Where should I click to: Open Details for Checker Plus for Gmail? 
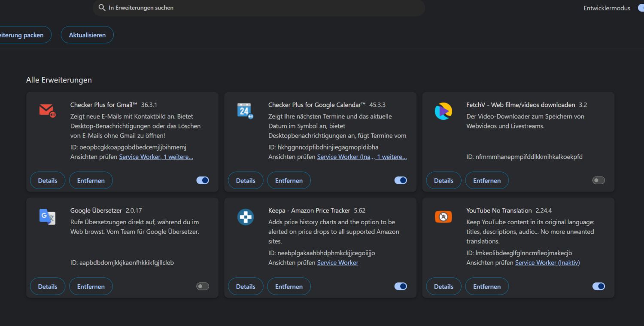[x=48, y=180]
